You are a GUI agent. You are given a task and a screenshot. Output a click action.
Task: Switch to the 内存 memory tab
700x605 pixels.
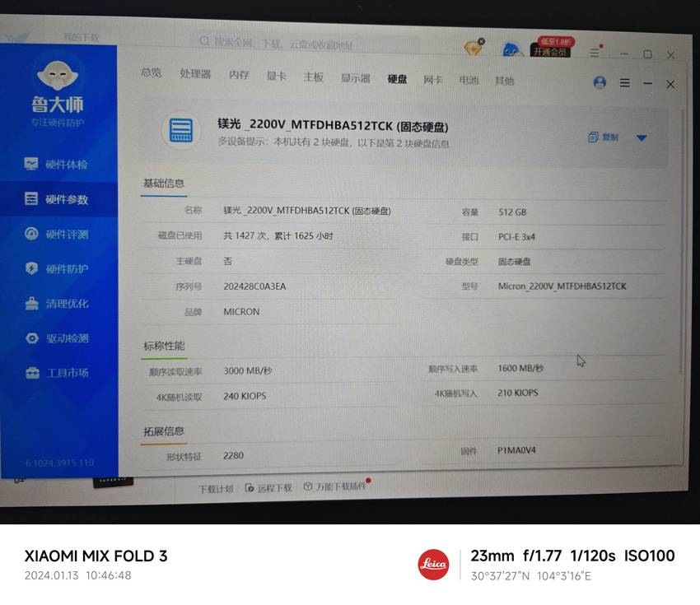(239, 75)
